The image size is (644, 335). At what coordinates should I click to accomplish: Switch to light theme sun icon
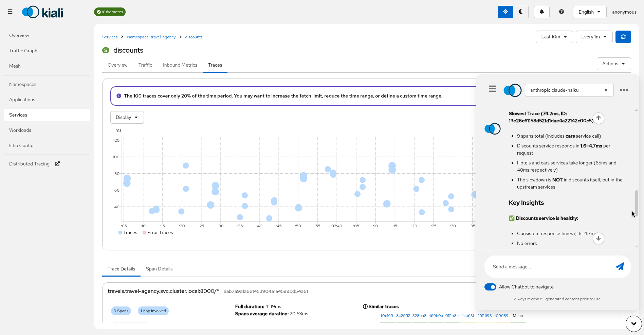coord(505,12)
